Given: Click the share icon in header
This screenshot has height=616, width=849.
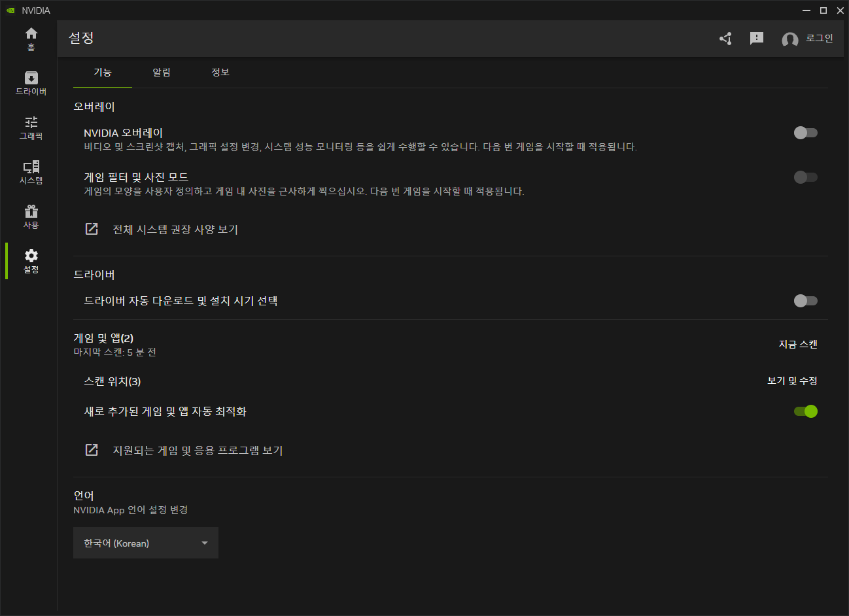Looking at the screenshot, I should 725,39.
